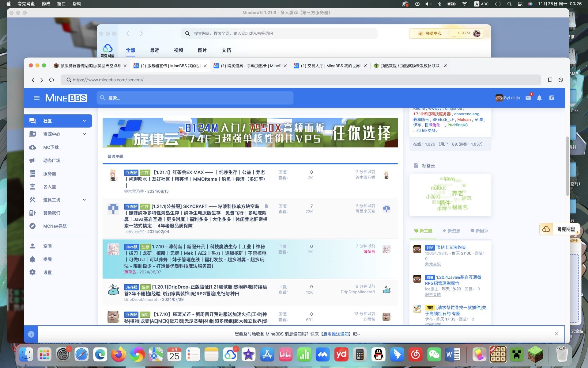
Task: Go back with browser back arrow
Action: click(x=33, y=80)
